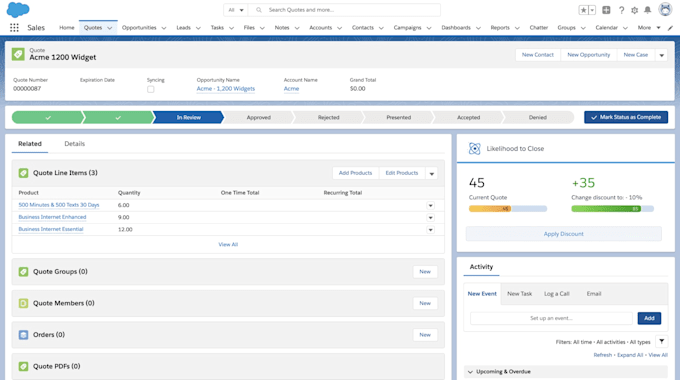Open the user profile avatar
680x380 pixels.
tap(665, 9)
